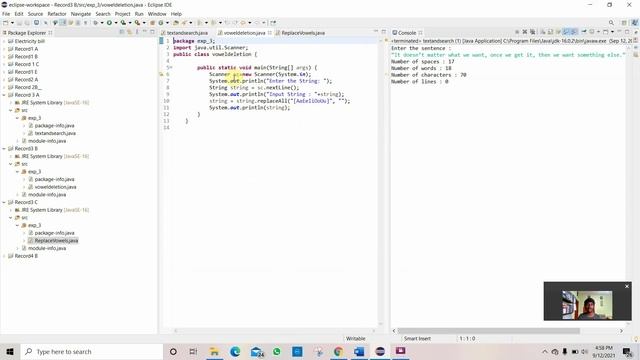Select the Java perspective icon
This screenshot has width=640, height=360.
pyautogui.click(x=634, y=23)
